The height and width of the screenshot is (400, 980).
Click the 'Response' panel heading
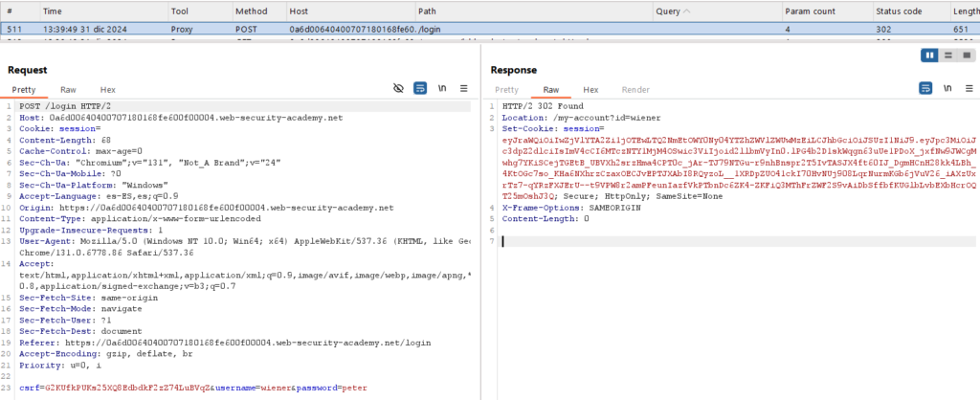coord(513,70)
